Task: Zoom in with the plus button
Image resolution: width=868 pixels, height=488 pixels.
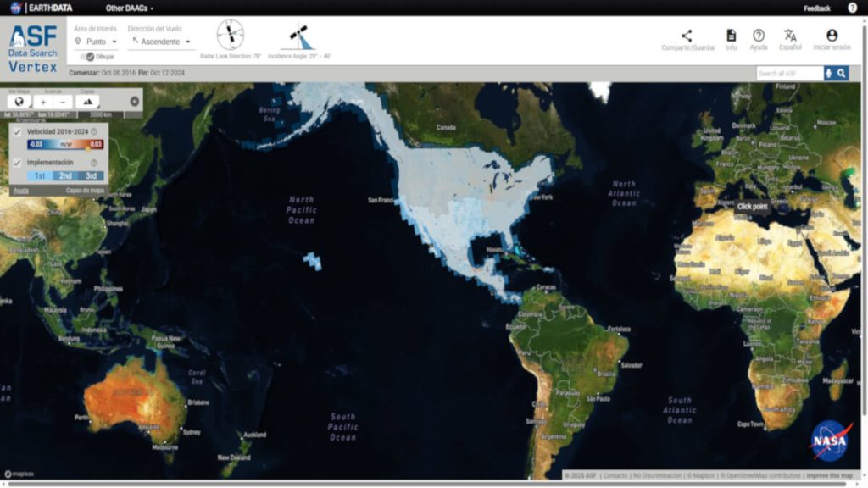Action: click(x=44, y=102)
